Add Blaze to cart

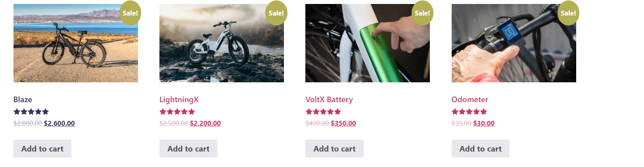click(42, 149)
